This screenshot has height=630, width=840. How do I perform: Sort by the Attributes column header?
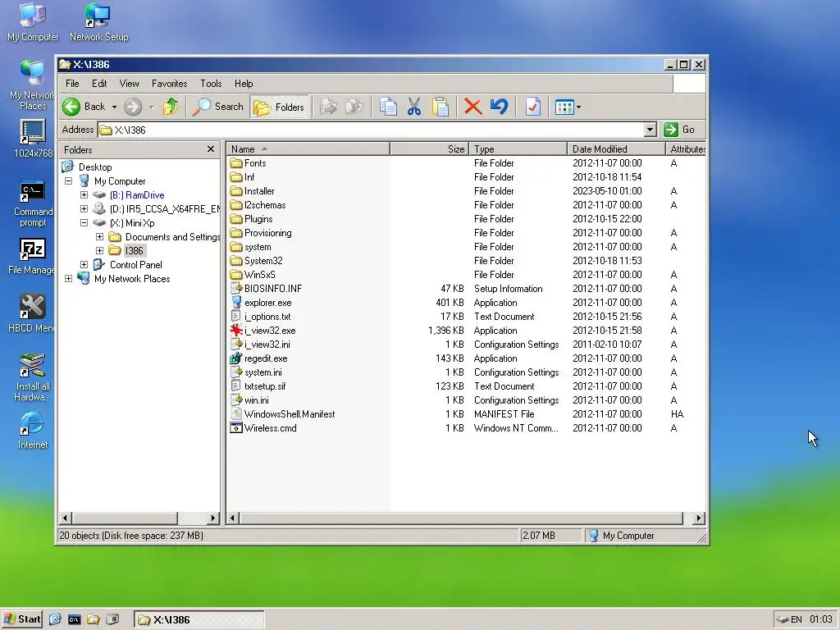686,149
